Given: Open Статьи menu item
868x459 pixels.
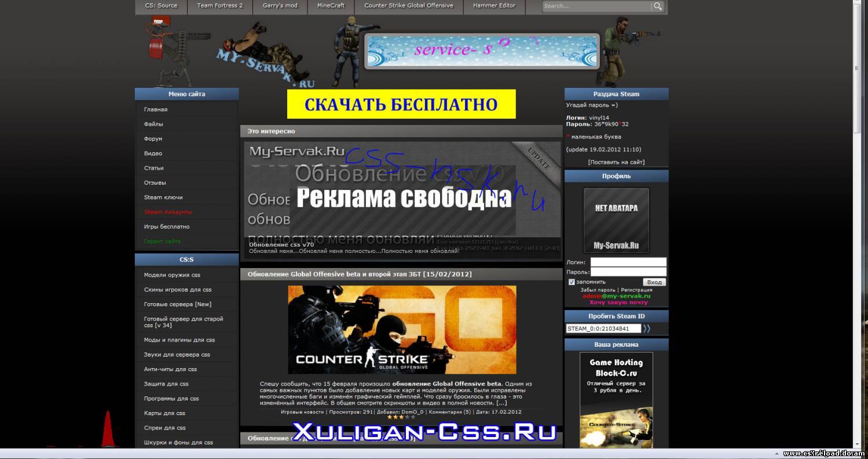Looking at the screenshot, I should [x=154, y=168].
